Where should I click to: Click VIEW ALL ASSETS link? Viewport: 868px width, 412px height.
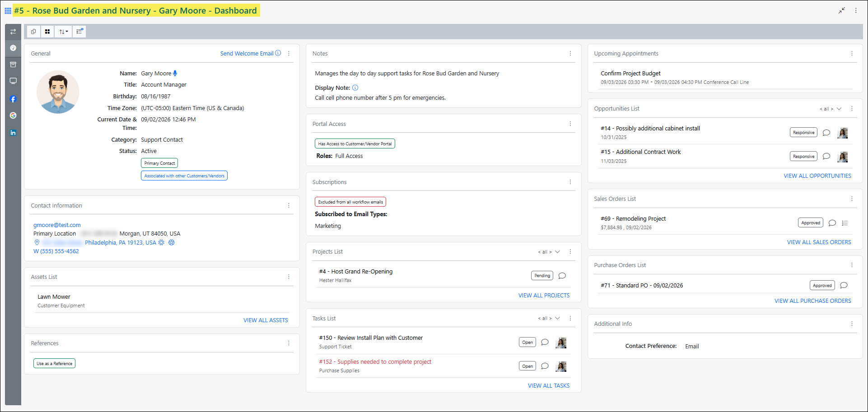point(266,320)
